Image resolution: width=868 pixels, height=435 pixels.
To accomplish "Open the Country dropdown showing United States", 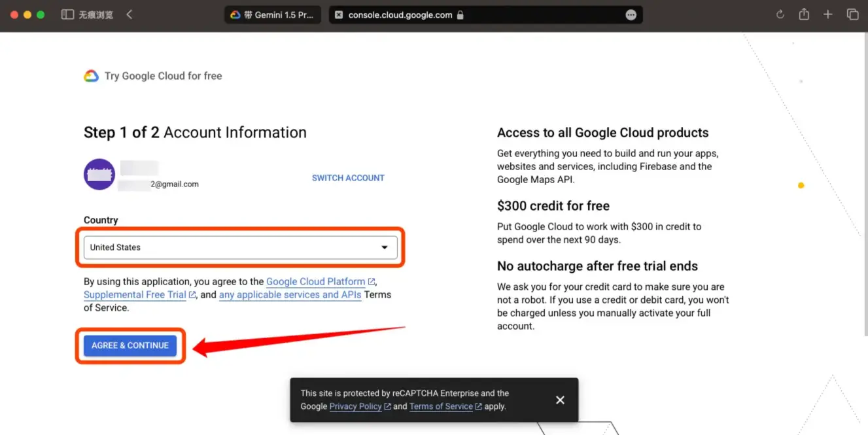I will coord(241,247).
